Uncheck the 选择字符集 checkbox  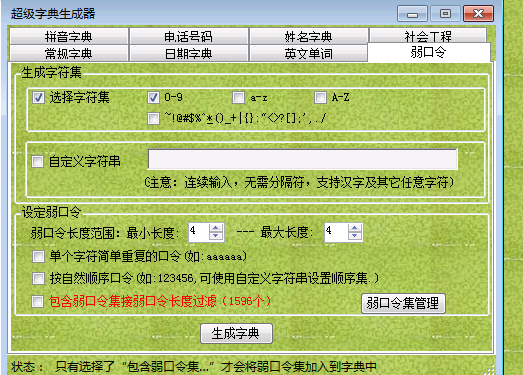click(x=38, y=97)
